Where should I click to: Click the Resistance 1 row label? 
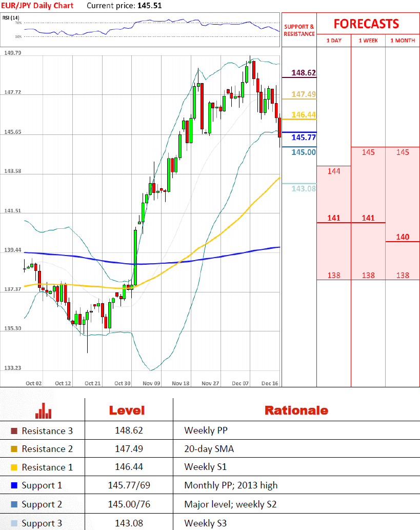(x=47, y=467)
